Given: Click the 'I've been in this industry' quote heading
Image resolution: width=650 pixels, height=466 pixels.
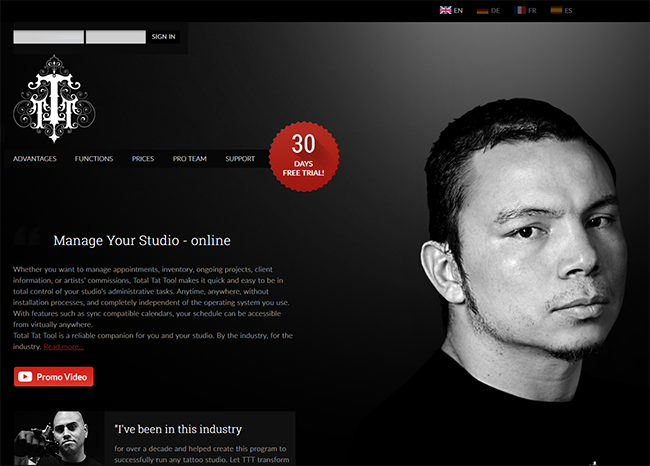Looking at the screenshot, I should pos(178,429).
